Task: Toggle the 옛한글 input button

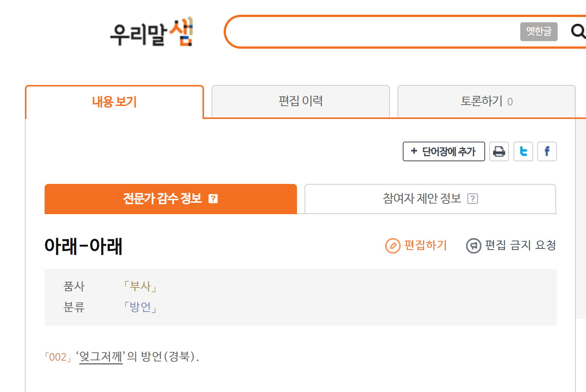Action: coord(539,31)
